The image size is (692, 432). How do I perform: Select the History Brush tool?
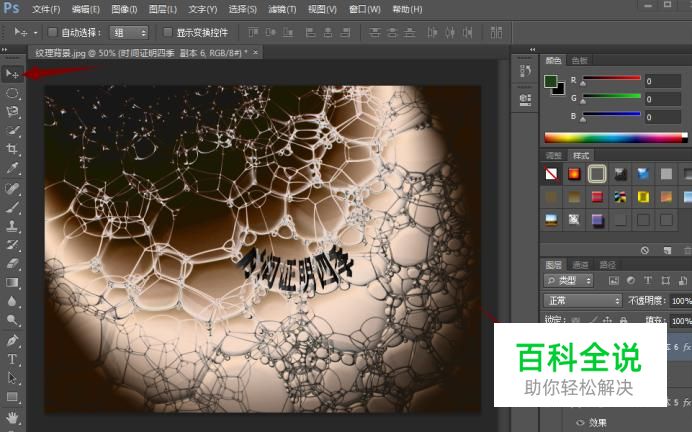pyautogui.click(x=12, y=245)
